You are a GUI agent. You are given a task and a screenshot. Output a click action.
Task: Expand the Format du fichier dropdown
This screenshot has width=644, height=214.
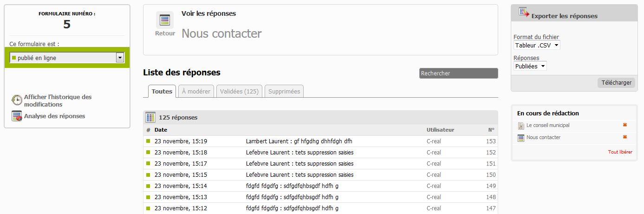point(537,45)
